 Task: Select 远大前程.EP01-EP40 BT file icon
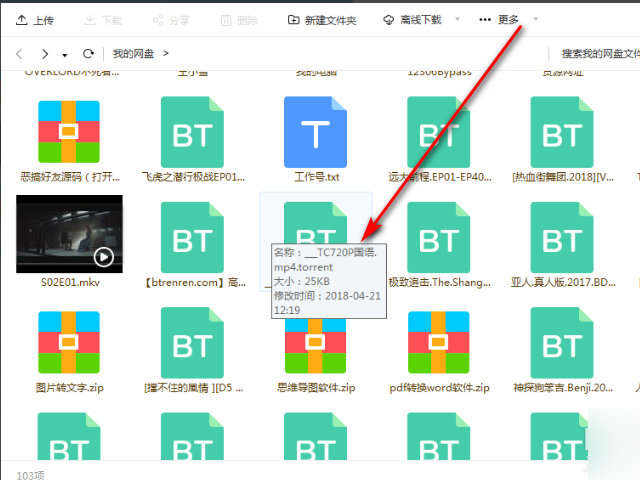point(439,132)
